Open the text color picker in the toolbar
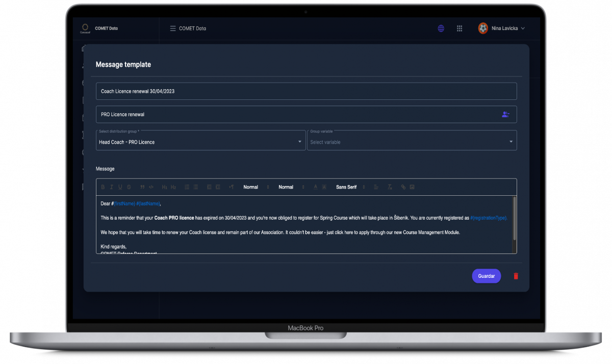This screenshot has width=612, height=364. (x=315, y=187)
